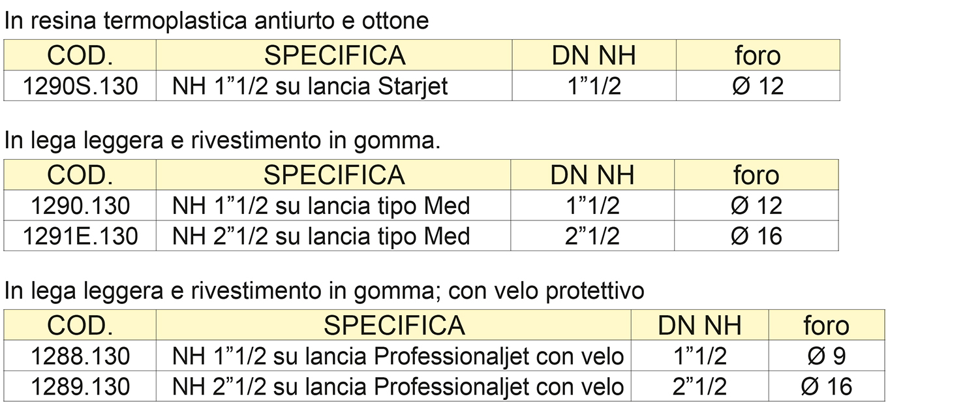Click the first table's COD. header
The image size is (980, 411).
(80, 55)
